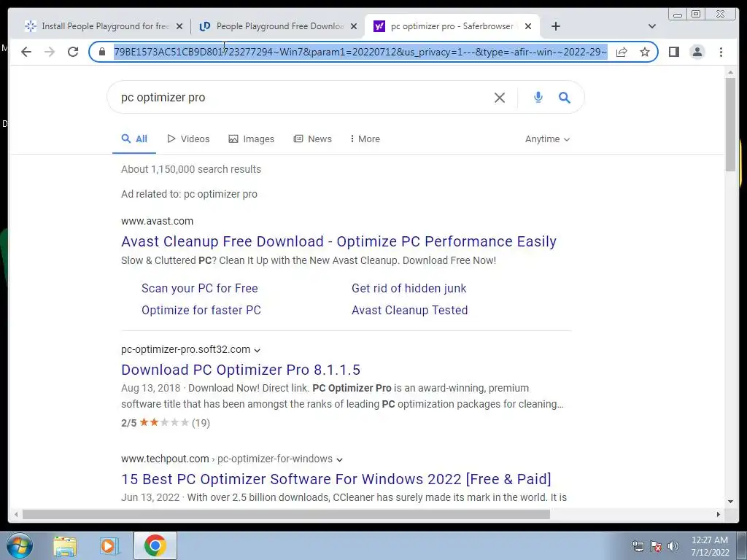Viewport: 747px width, 560px height.
Task: Clear the search box text
Action: pyautogui.click(x=499, y=98)
